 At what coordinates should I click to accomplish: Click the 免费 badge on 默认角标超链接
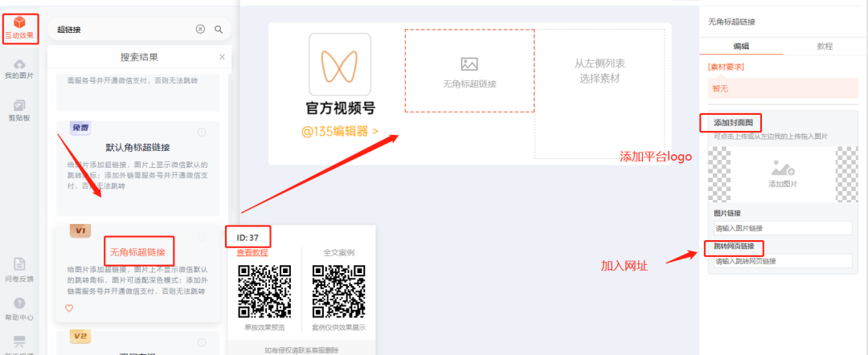tap(80, 128)
